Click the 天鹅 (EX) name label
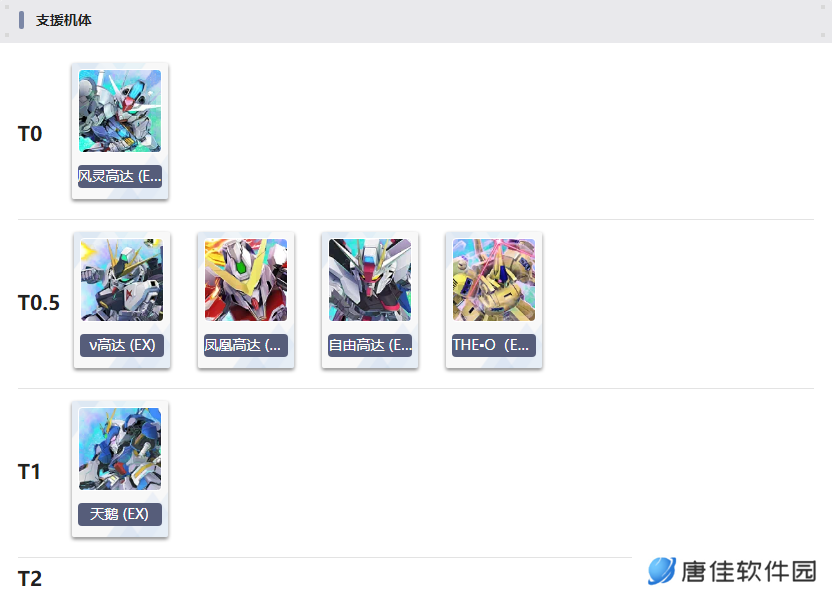The image size is (832, 597). tap(120, 514)
